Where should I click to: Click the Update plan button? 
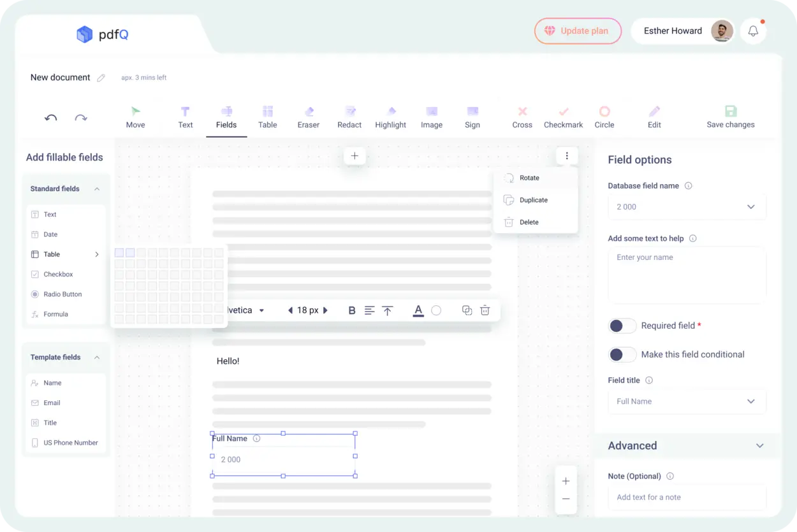[x=578, y=31]
